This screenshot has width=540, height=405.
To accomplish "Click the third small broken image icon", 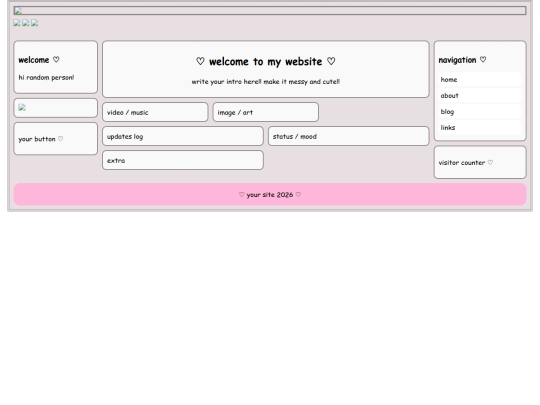I will click(34, 23).
